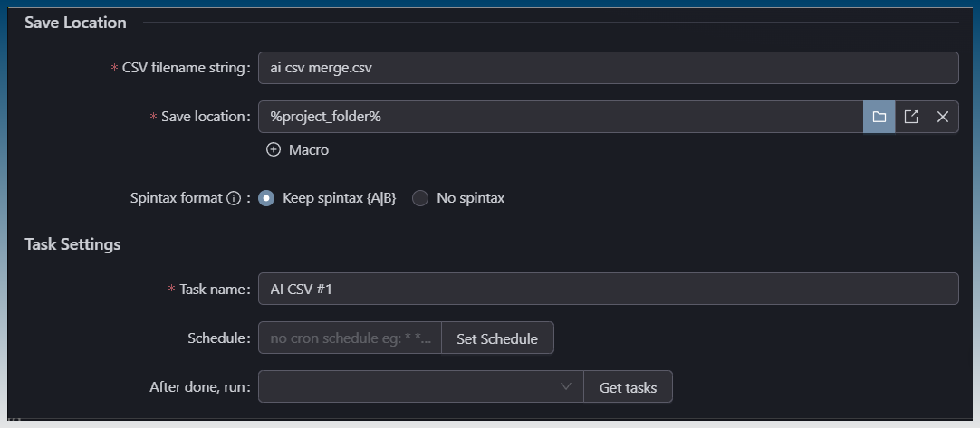Clear the Save location field with X icon
980x428 pixels.
(x=943, y=117)
